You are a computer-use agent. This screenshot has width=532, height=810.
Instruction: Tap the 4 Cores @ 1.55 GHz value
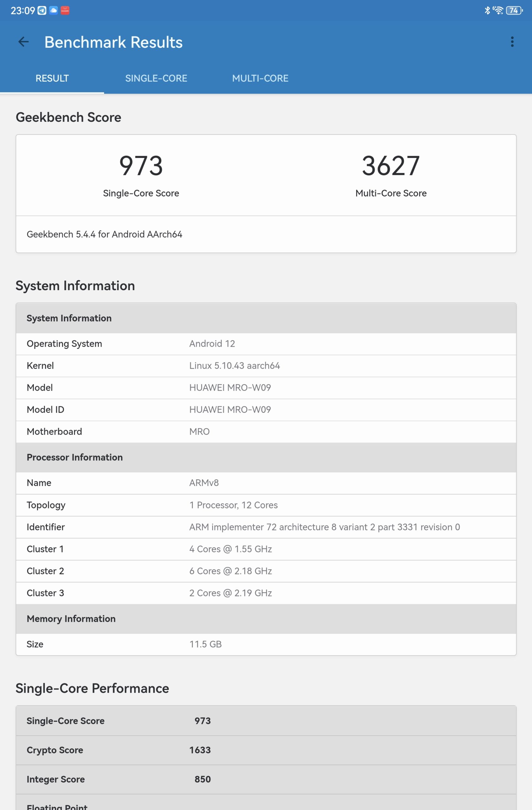[x=231, y=549]
